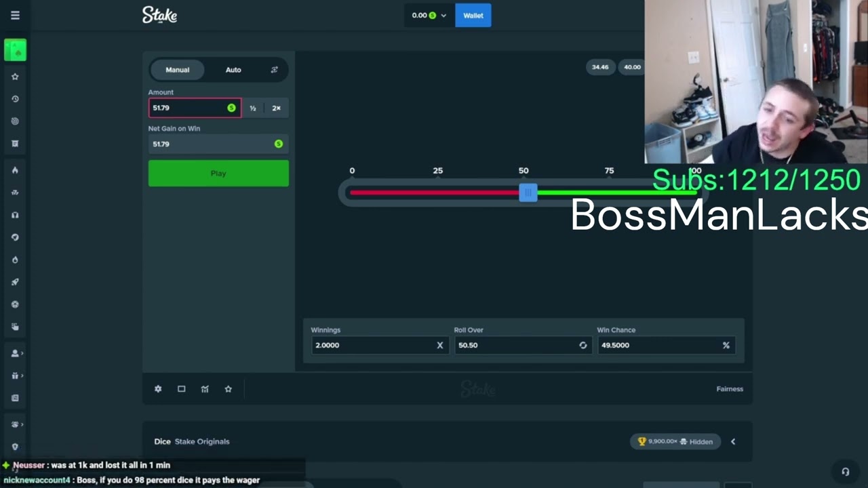
Task: Focus the Winnings multiplier field
Action: click(379, 345)
